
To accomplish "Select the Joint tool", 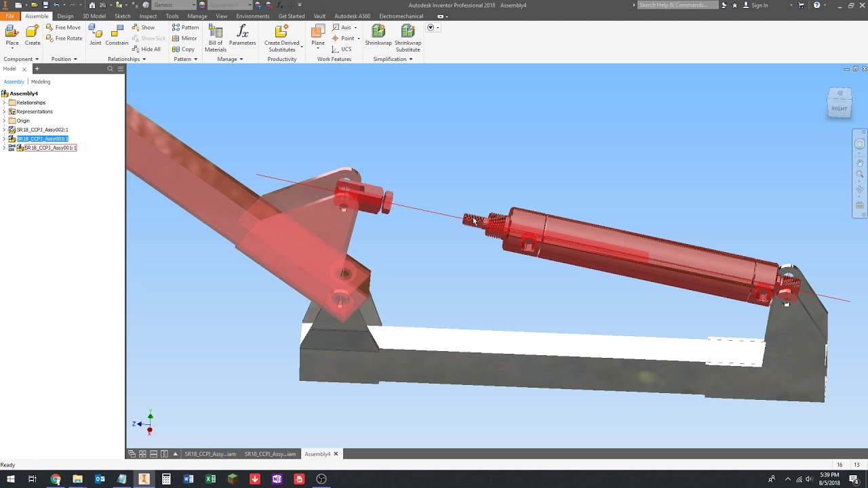I will coord(96,35).
